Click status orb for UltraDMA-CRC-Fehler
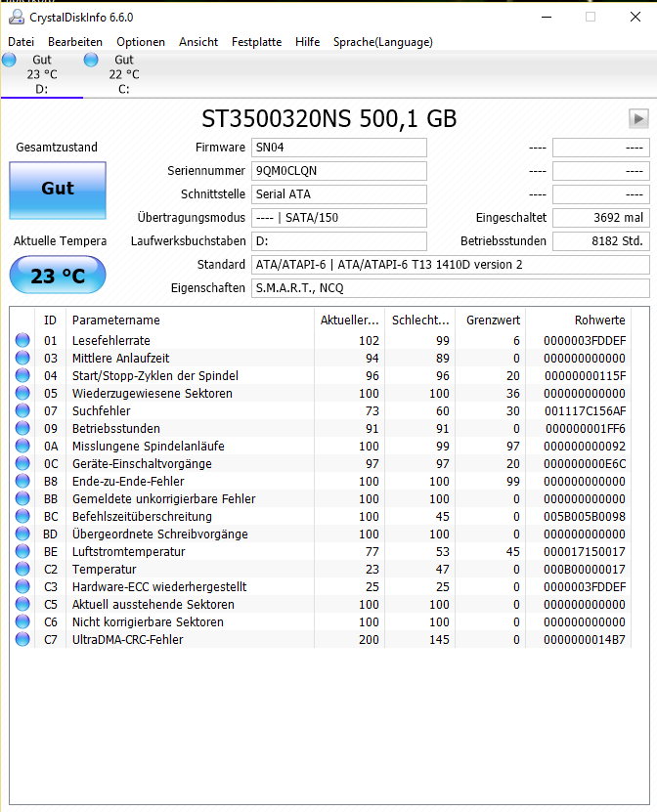The height and width of the screenshot is (812, 657). pos(22,640)
